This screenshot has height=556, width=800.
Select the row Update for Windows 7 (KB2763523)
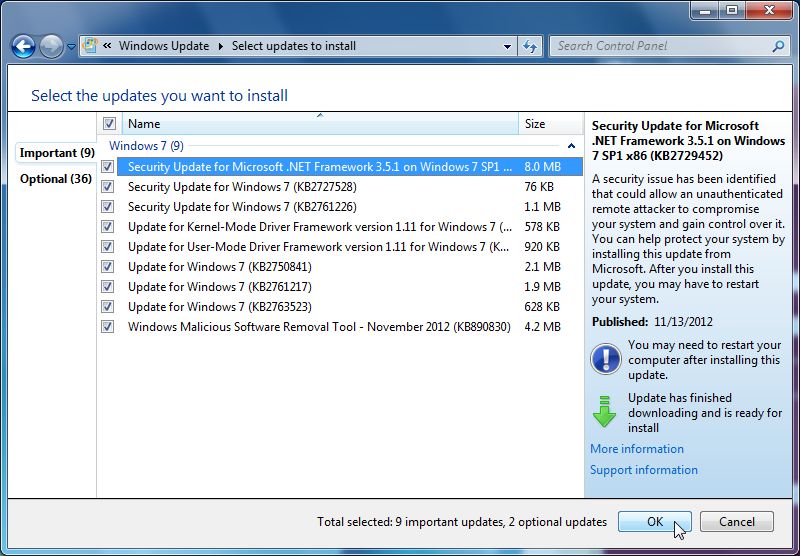point(349,307)
